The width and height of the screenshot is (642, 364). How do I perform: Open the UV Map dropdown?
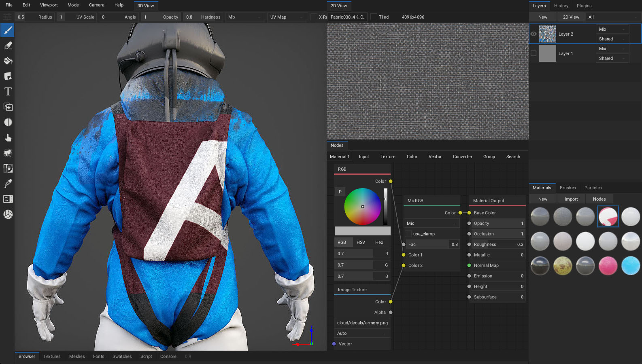(286, 17)
